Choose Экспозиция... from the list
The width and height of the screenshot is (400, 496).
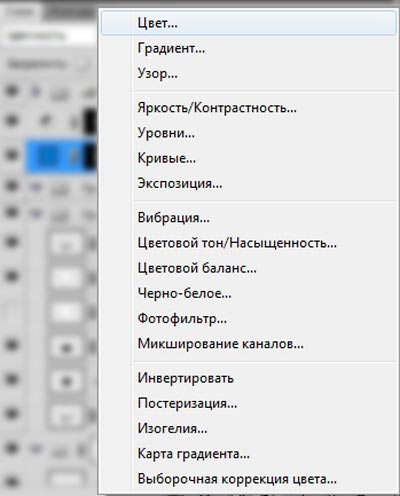point(249,183)
